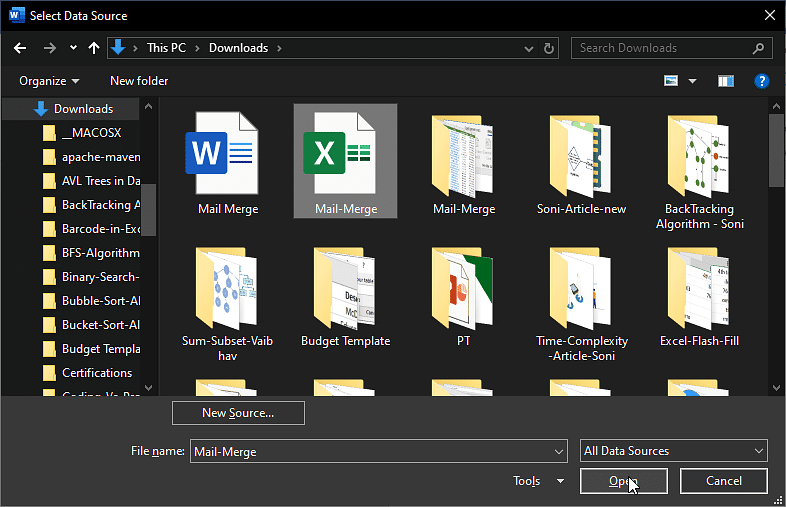Click the file list scrollbar thumb
Image resolution: width=786 pixels, height=507 pixels.
pos(776,150)
